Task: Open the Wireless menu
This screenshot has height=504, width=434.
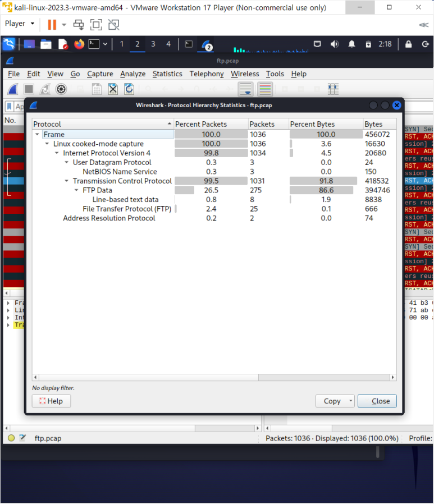Action: (245, 74)
